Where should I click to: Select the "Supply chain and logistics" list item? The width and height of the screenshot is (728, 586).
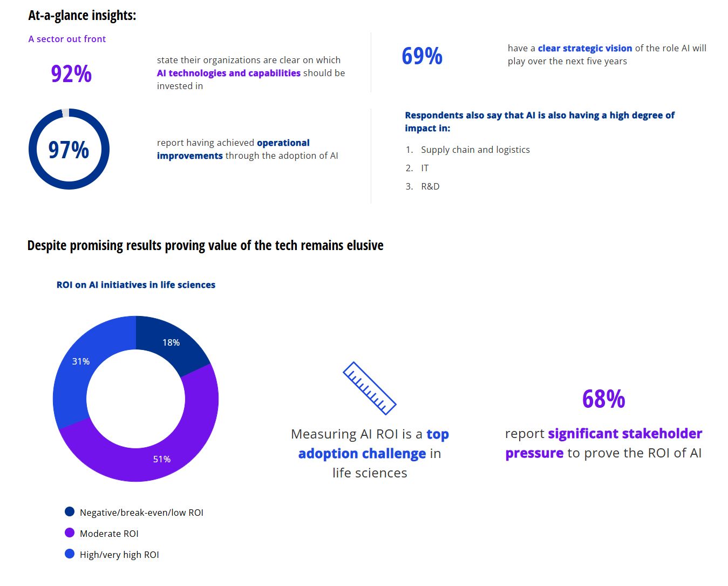click(475, 150)
